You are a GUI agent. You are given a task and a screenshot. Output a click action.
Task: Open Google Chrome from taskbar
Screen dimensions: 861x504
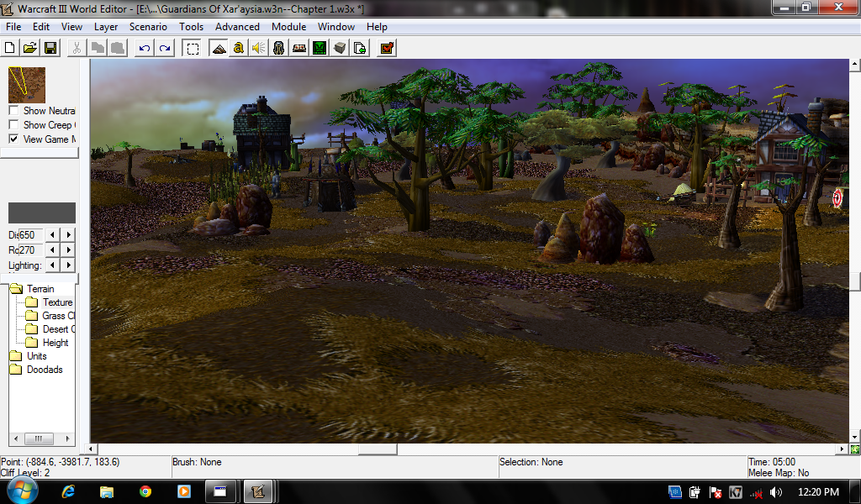pos(145,491)
